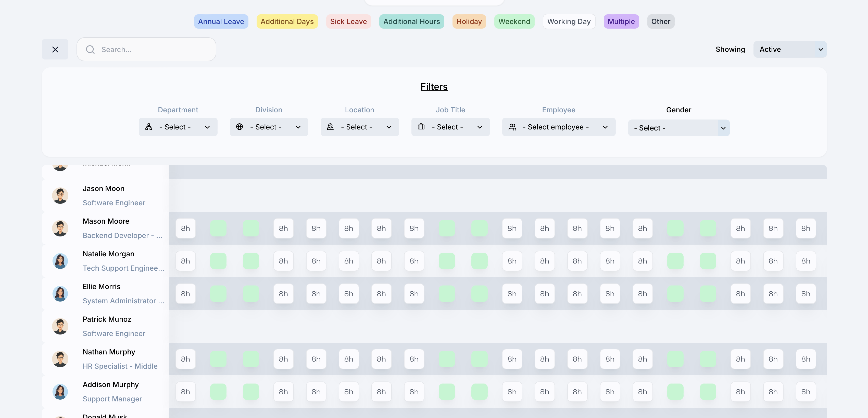The width and height of the screenshot is (868, 418).
Task: Click the name Patrick Munoz
Action: click(x=107, y=319)
